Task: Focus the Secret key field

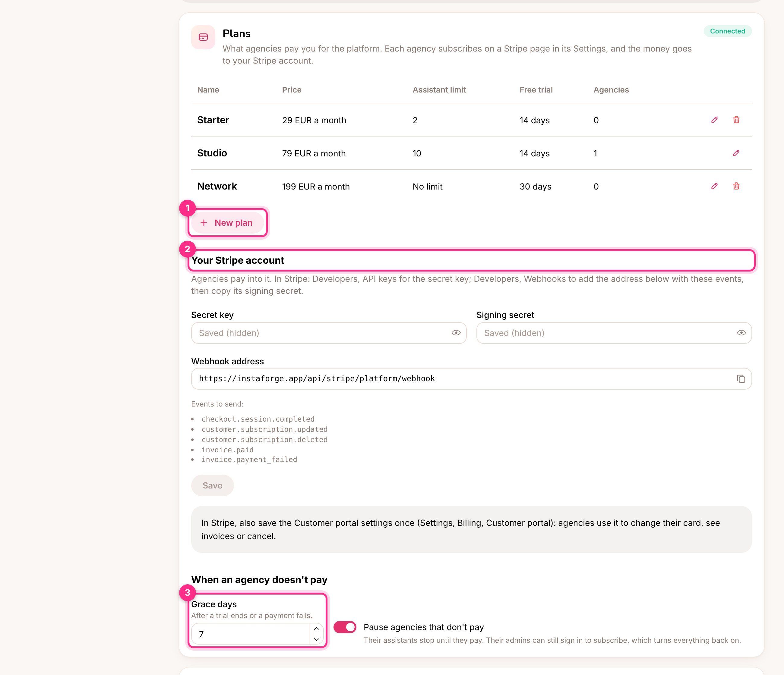Action: pos(329,333)
